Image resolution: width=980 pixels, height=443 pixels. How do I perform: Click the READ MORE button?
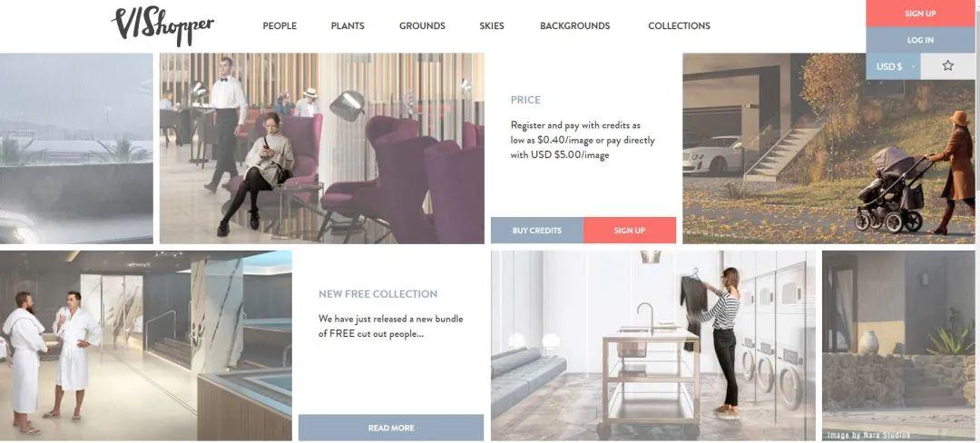(390, 428)
